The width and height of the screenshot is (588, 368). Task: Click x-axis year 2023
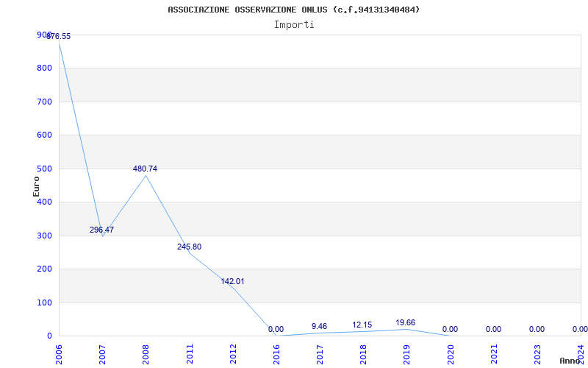pyautogui.click(x=538, y=354)
